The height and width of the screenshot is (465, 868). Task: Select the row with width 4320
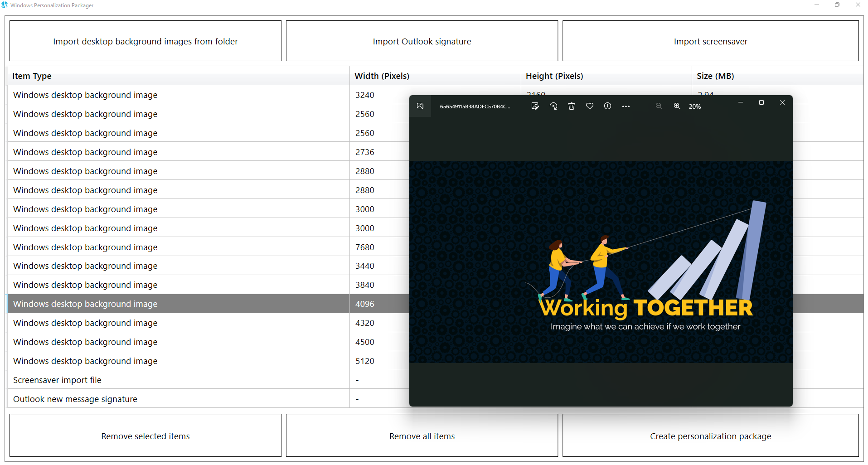tap(209, 323)
